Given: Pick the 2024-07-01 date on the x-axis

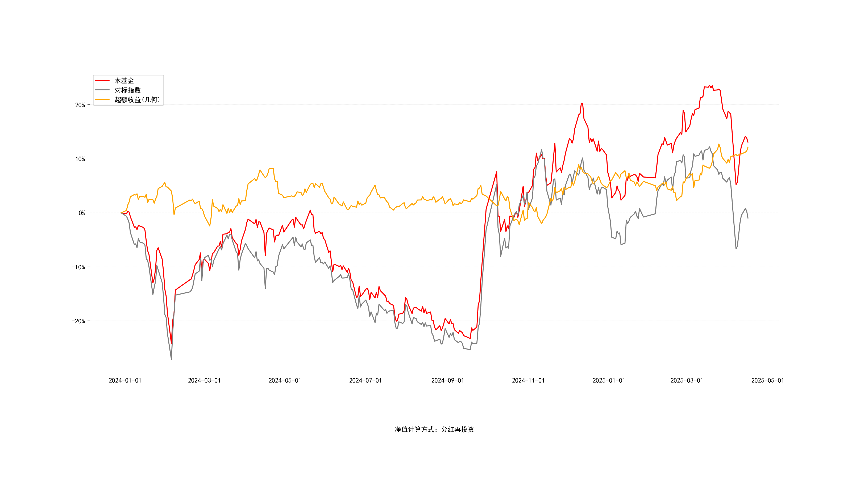Looking at the screenshot, I should point(365,381).
